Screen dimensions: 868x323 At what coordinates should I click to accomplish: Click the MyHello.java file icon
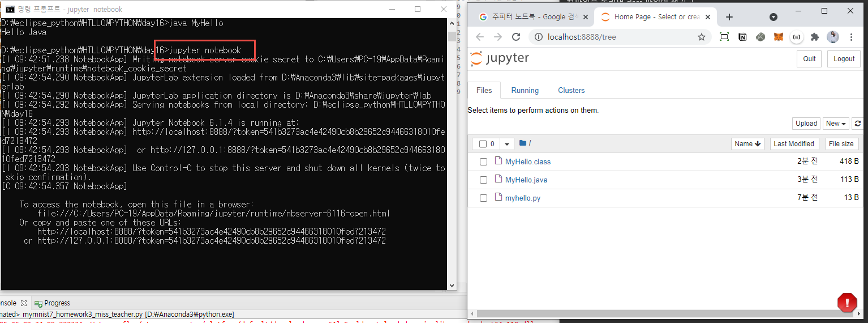click(x=499, y=179)
